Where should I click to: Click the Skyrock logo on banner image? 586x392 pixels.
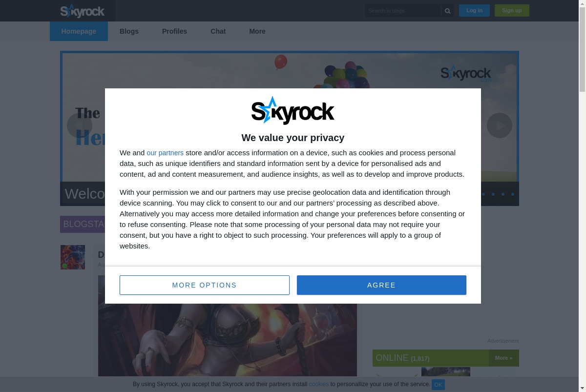coord(466,74)
